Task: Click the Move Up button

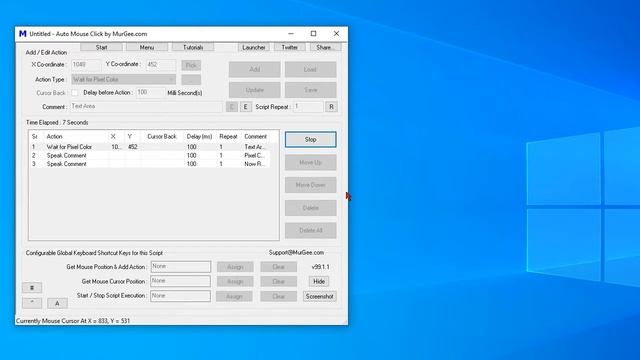Action: pyautogui.click(x=310, y=162)
